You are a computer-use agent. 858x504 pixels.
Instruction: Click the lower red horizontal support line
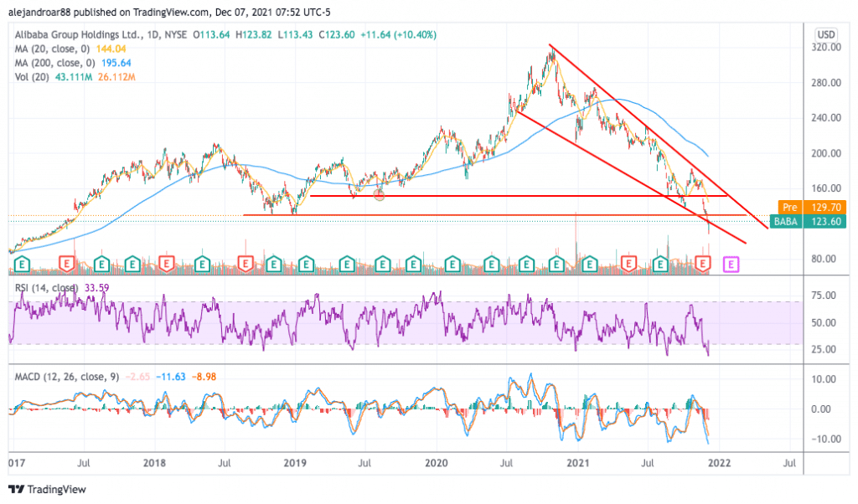494,215
